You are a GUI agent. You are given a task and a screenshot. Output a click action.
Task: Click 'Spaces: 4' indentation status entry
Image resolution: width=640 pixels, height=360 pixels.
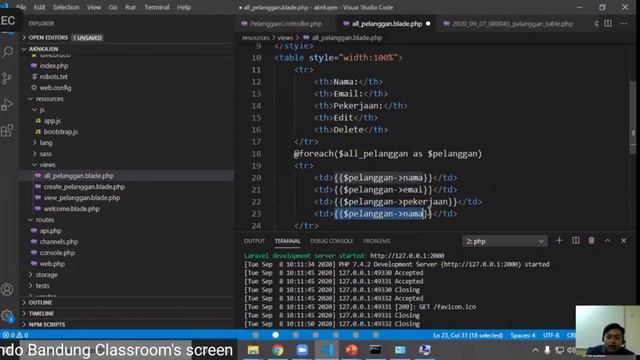523,335
